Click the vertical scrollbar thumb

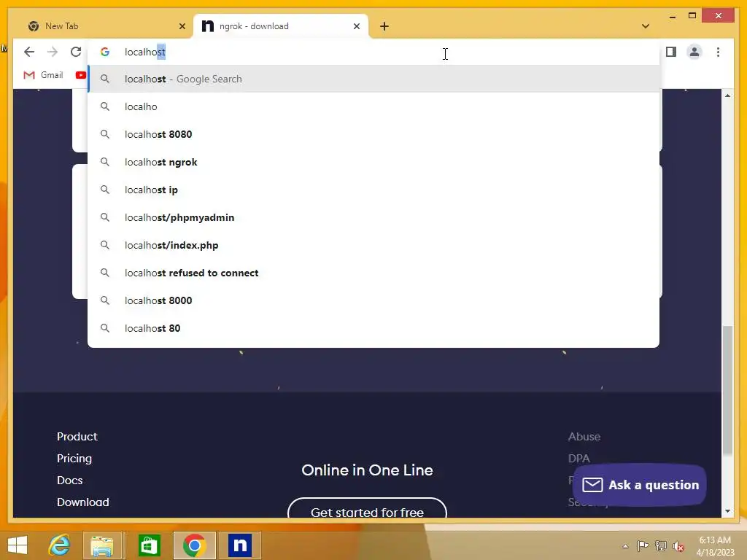(727, 391)
